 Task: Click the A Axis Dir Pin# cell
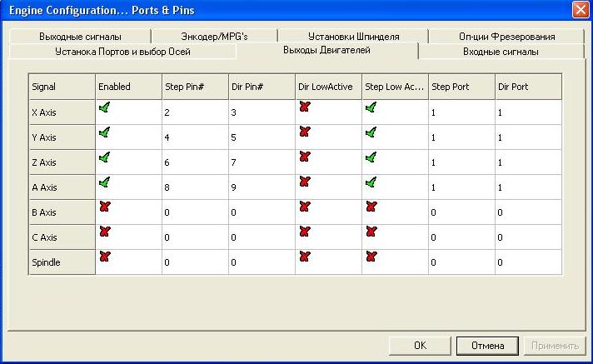262,187
